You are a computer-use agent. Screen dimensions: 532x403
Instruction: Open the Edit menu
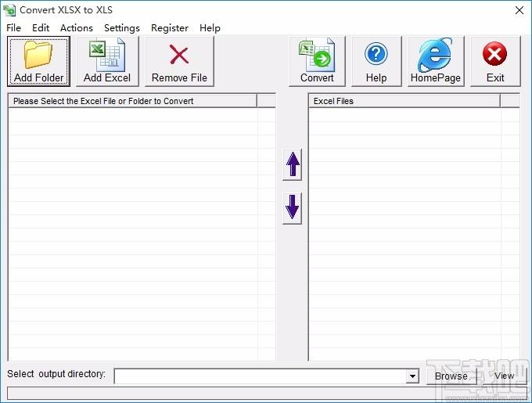(41, 28)
